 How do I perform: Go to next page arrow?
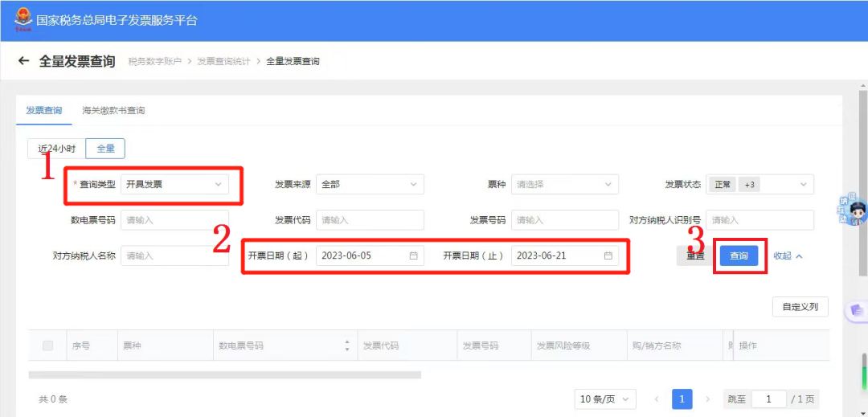(707, 399)
